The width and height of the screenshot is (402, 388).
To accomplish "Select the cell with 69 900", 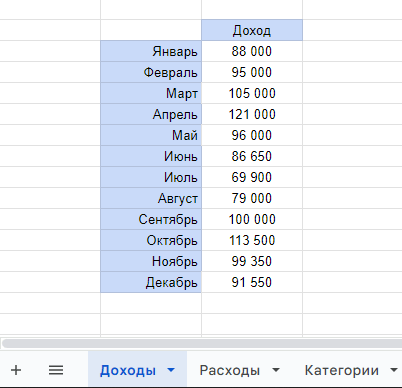I will coord(252,177).
